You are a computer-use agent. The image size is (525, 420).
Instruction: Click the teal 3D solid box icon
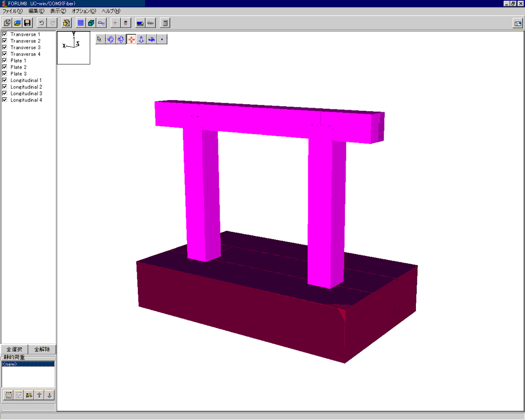tap(91, 23)
